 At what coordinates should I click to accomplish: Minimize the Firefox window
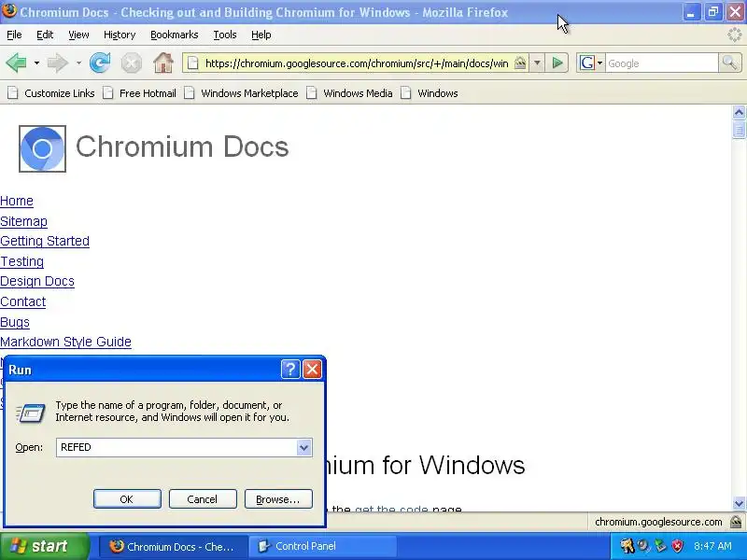point(691,12)
